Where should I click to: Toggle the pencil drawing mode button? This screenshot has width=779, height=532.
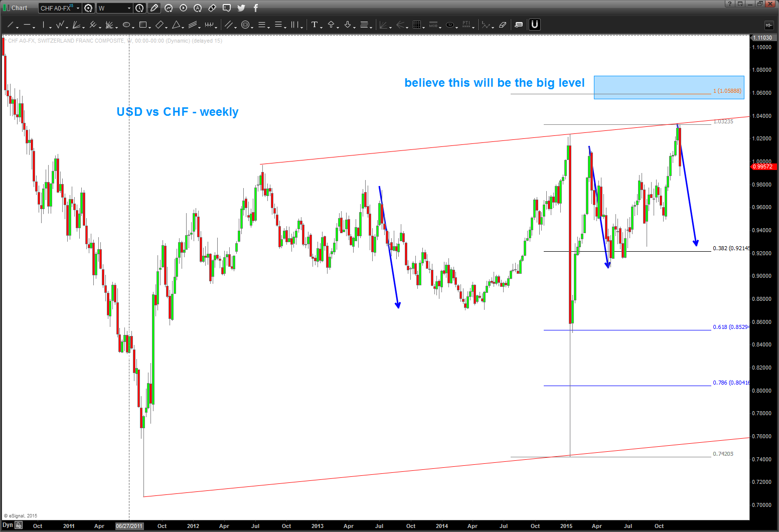tap(154, 8)
